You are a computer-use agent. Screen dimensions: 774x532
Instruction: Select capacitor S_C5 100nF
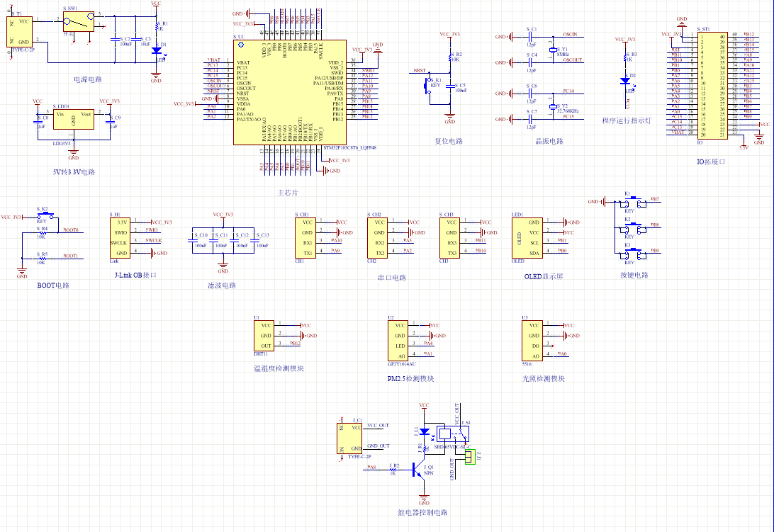click(x=450, y=86)
